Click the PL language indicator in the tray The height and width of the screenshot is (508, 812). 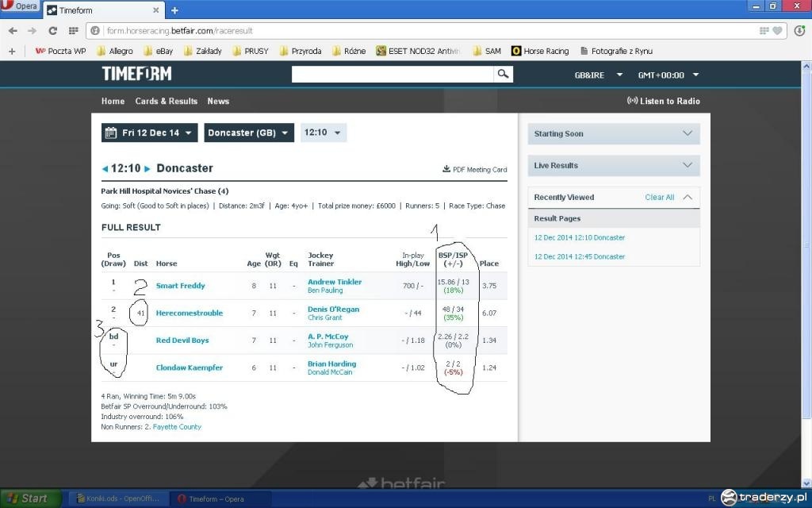coord(711,498)
